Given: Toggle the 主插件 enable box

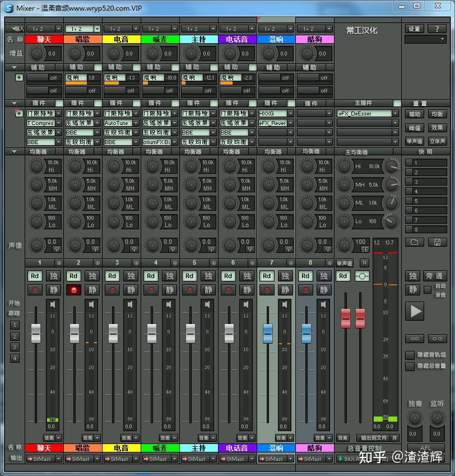Looking at the screenshot, I should (397, 103).
